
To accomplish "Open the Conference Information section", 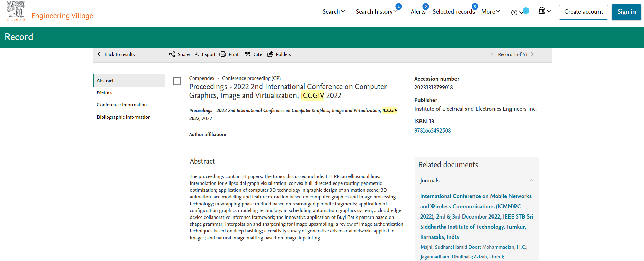I will tap(122, 105).
